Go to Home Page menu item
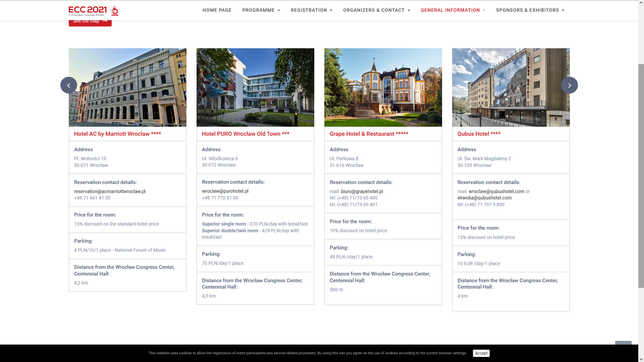Screen dimensions: 644x362 point(217,10)
